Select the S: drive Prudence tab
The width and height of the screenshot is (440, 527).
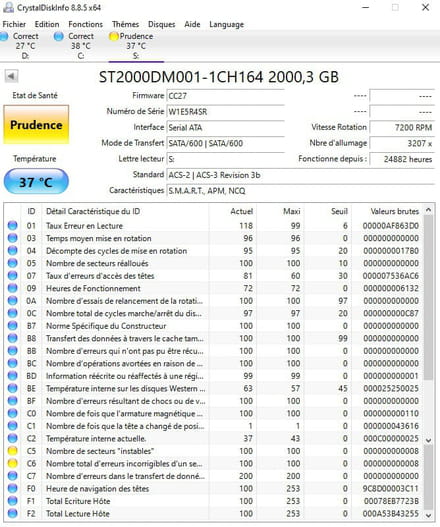(x=136, y=46)
